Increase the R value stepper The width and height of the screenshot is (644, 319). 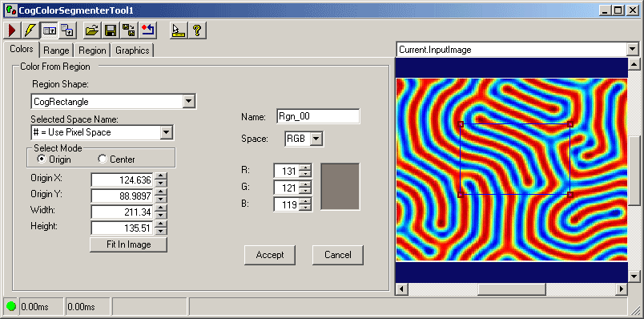point(304,168)
